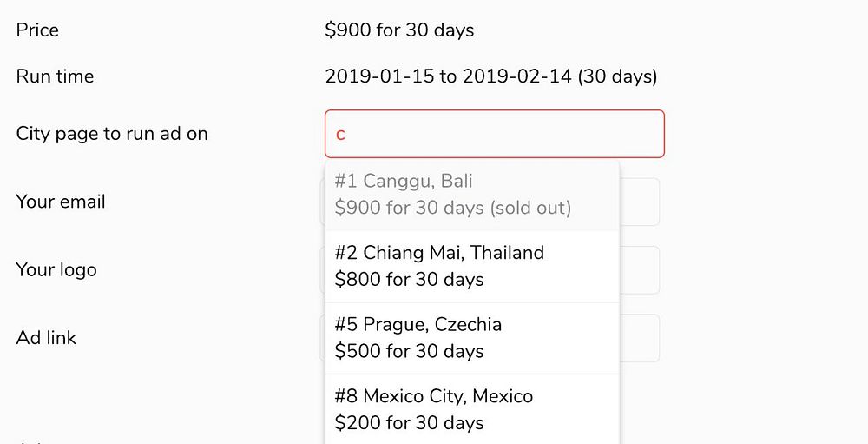Focus the Ad link input field
Viewport: 868px width, 444px height.
pyautogui.click(x=640, y=337)
